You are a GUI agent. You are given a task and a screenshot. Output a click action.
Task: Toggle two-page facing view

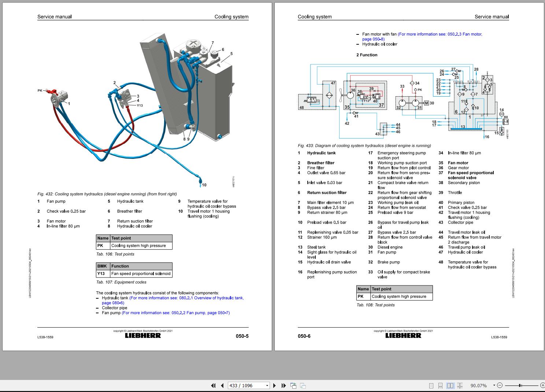450,385
